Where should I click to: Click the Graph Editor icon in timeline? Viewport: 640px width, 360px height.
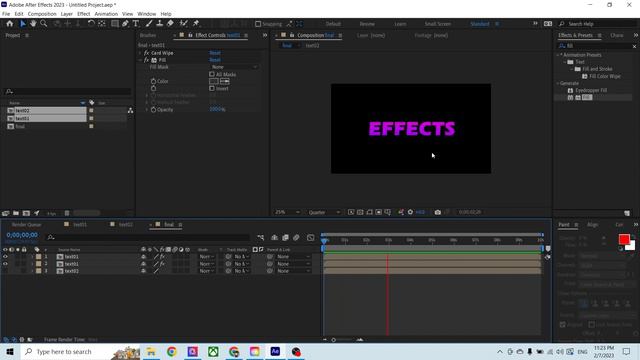(x=311, y=238)
